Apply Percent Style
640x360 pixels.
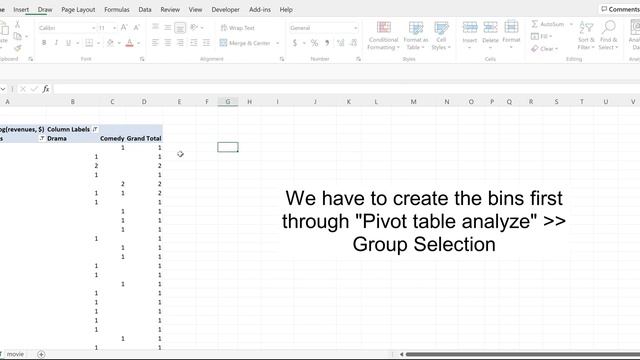click(314, 43)
